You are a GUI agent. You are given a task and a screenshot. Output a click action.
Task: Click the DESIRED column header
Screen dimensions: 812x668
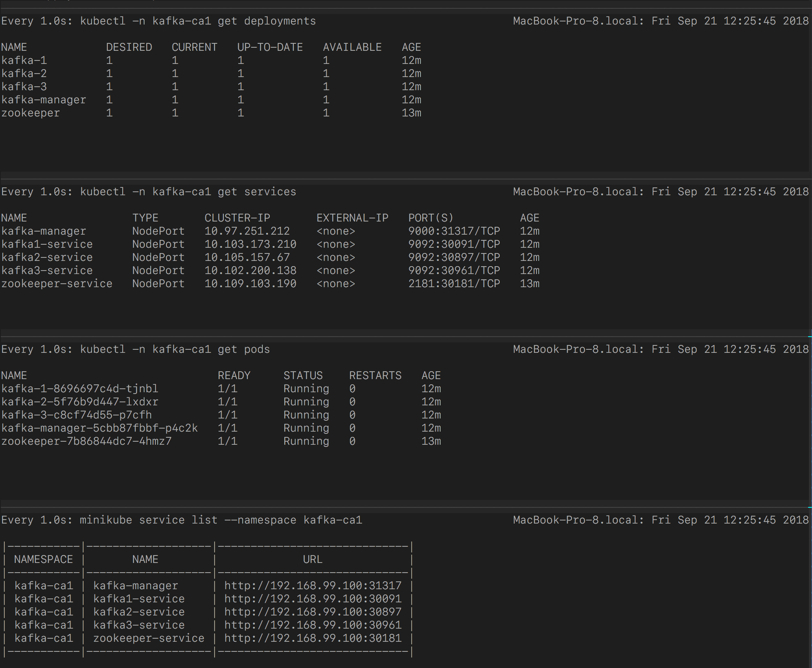pos(129,47)
